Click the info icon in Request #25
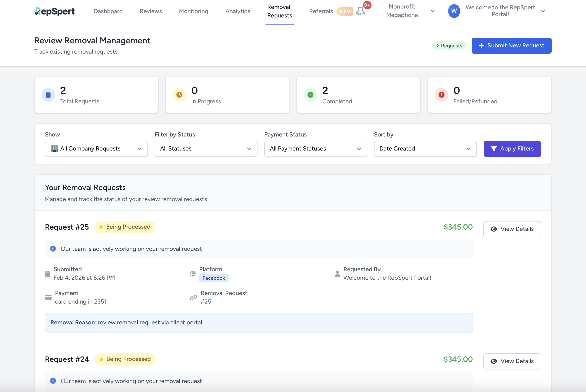Image resolution: width=586 pixels, height=392 pixels. click(x=53, y=249)
